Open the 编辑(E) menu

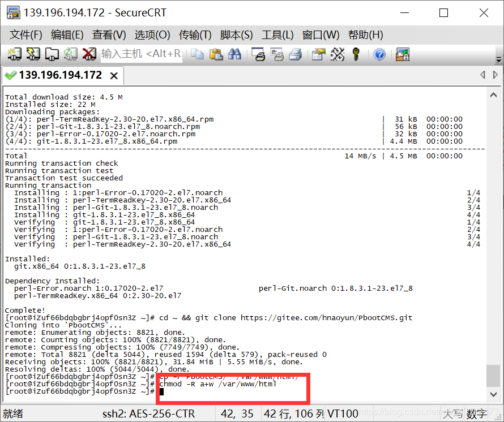[x=67, y=35]
